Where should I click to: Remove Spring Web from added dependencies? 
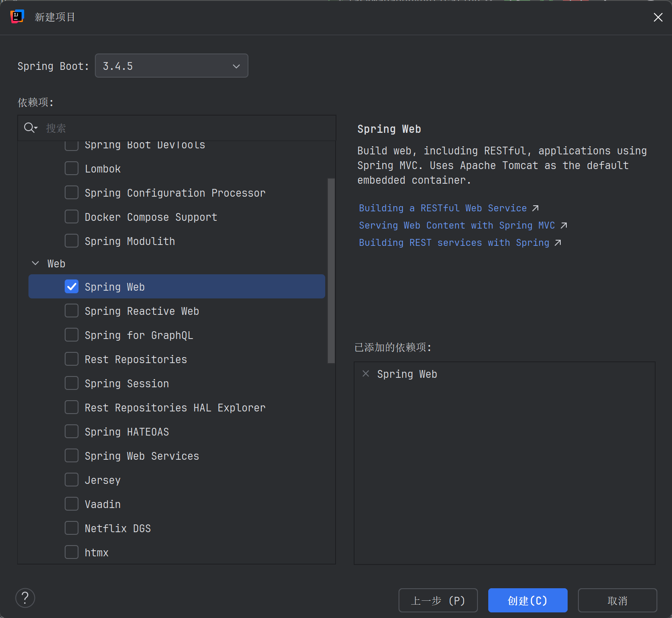point(366,374)
